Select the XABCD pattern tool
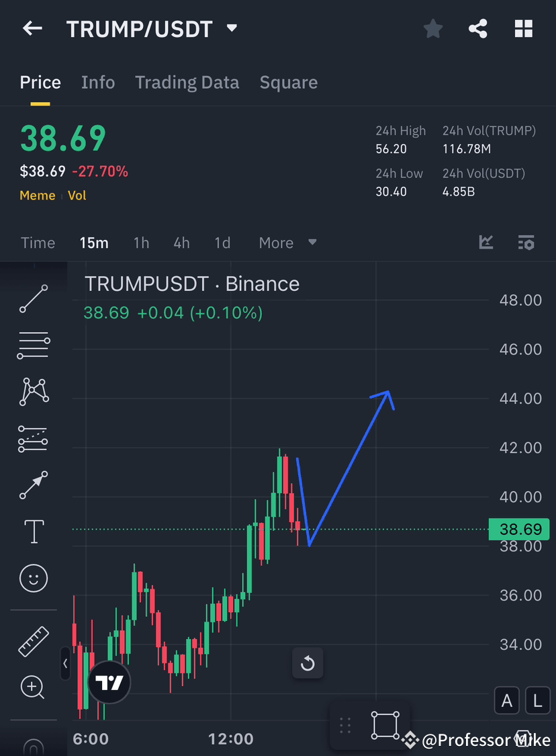The height and width of the screenshot is (756, 556). [x=33, y=391]
